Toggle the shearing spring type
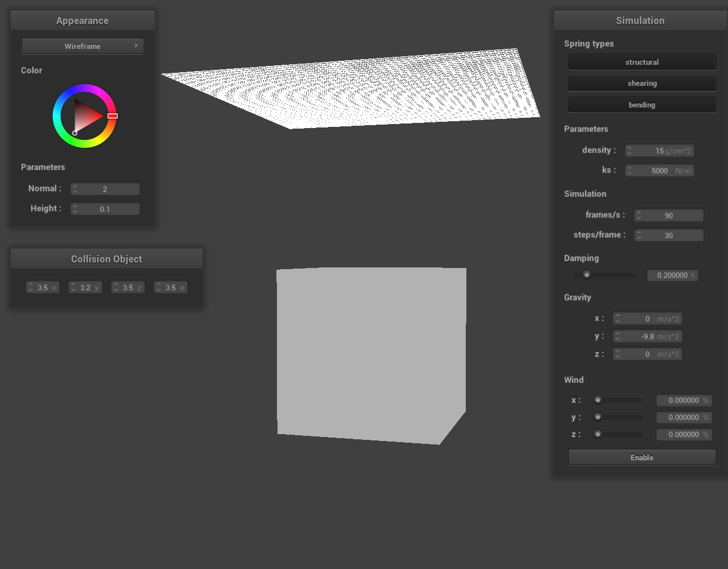This screenshot has height=569, width=728. click(x=642, y=83)
